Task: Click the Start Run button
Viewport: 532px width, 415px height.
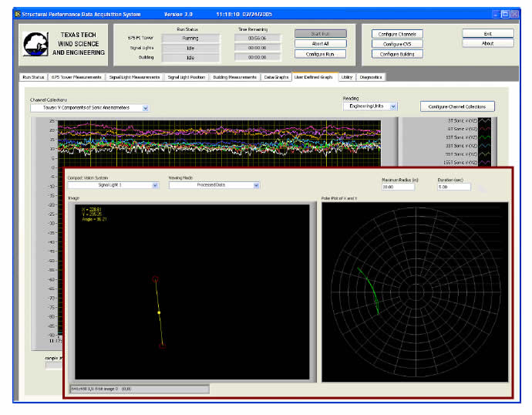Action: point(321,34)
